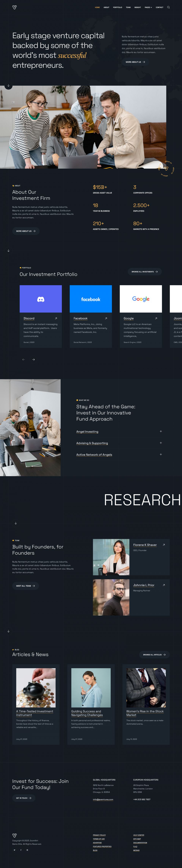182x868 pixels.
Task: Click the Get In Touch button
Action: pos(24,798)
